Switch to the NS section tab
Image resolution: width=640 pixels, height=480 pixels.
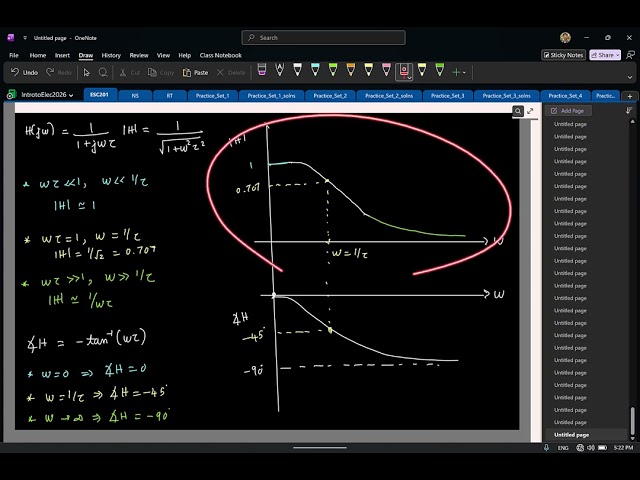[x=135, y=96]
